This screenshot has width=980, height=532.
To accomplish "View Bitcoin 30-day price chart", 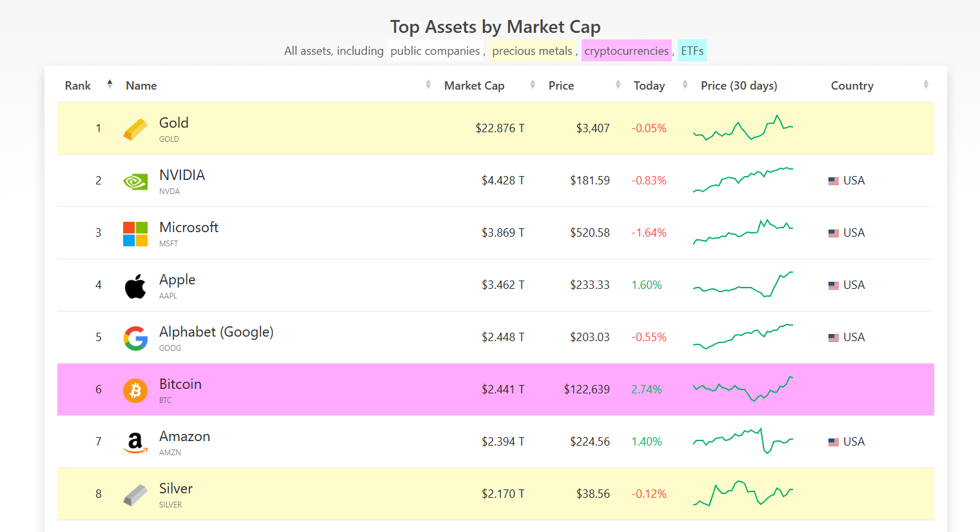I will click(743, 389).
